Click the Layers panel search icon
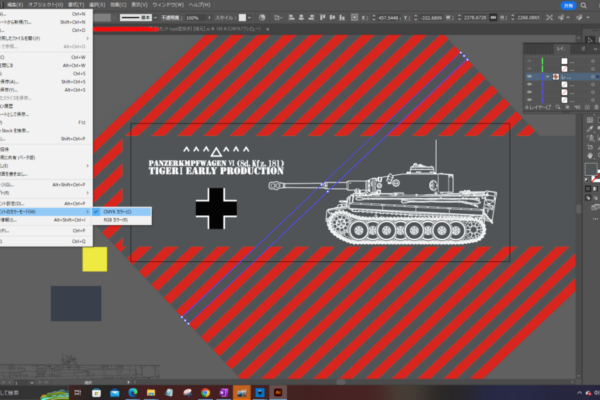 [x=558, y=108]
